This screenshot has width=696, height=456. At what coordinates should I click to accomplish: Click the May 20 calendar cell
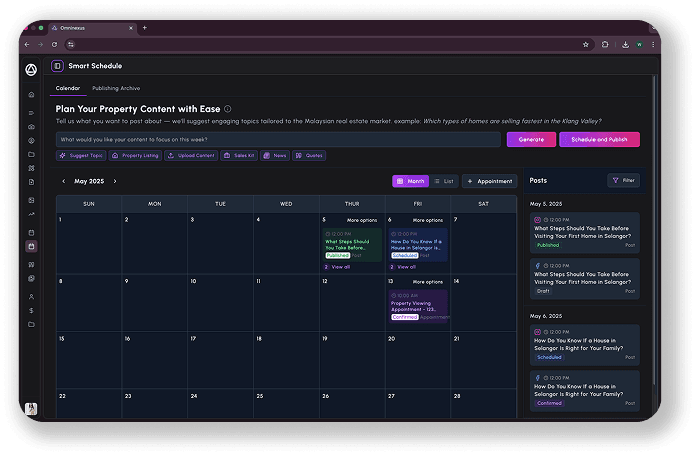tap(418, 360)
